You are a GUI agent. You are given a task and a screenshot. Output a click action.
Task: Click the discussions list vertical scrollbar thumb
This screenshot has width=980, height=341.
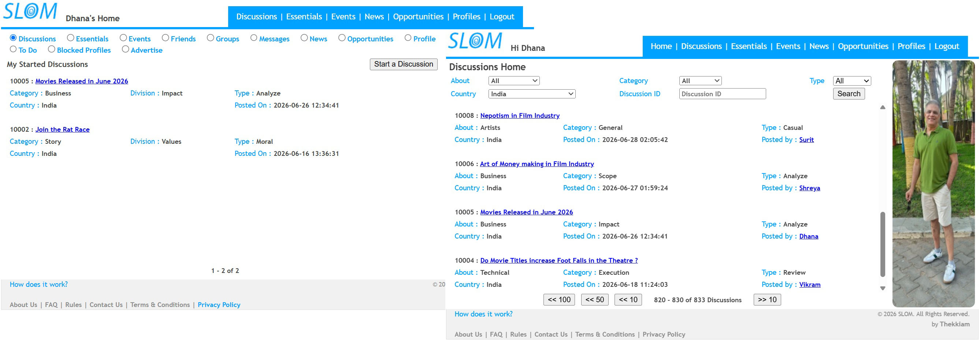(883, 244)
